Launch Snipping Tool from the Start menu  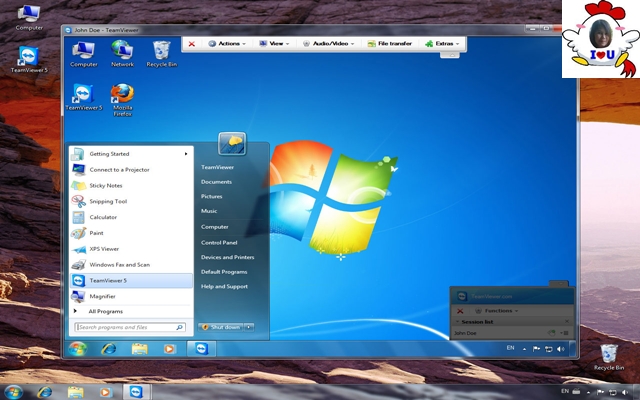point(131,202)
